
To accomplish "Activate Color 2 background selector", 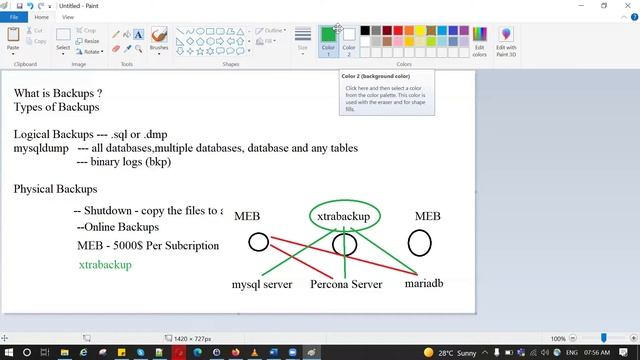I will pos(349,42).
